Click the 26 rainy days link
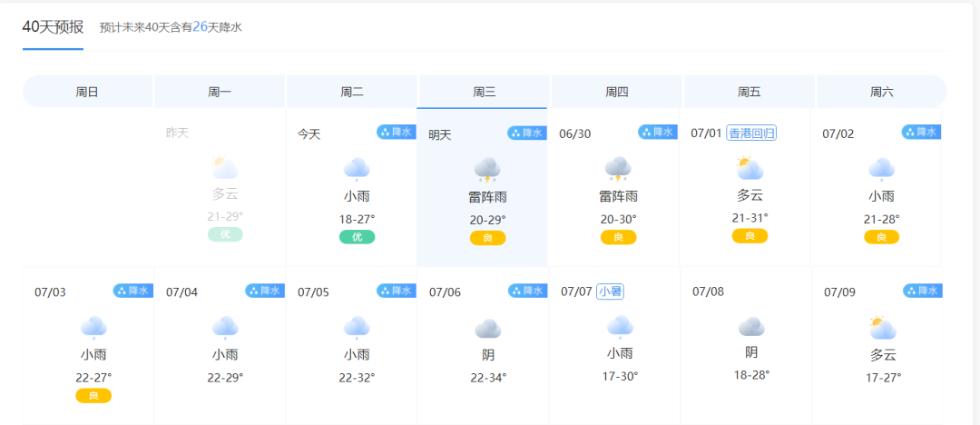Viewport: 980px width, 425px height. pyautogui.click(x=201, y=27)
